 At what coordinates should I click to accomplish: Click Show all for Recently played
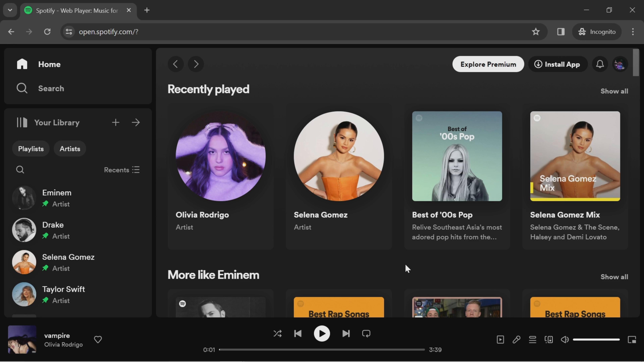(x=614, y=91)
